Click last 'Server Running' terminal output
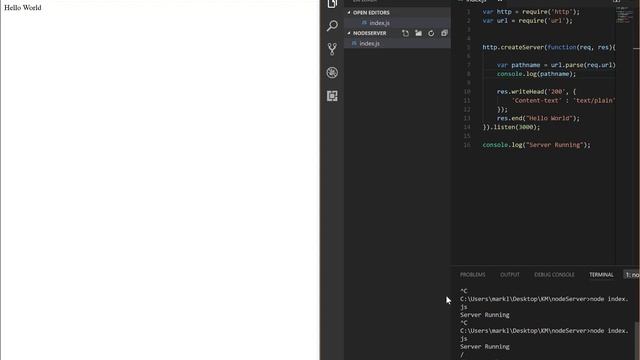Viewport: 640px width, 360px height. [x=484, y=347]
